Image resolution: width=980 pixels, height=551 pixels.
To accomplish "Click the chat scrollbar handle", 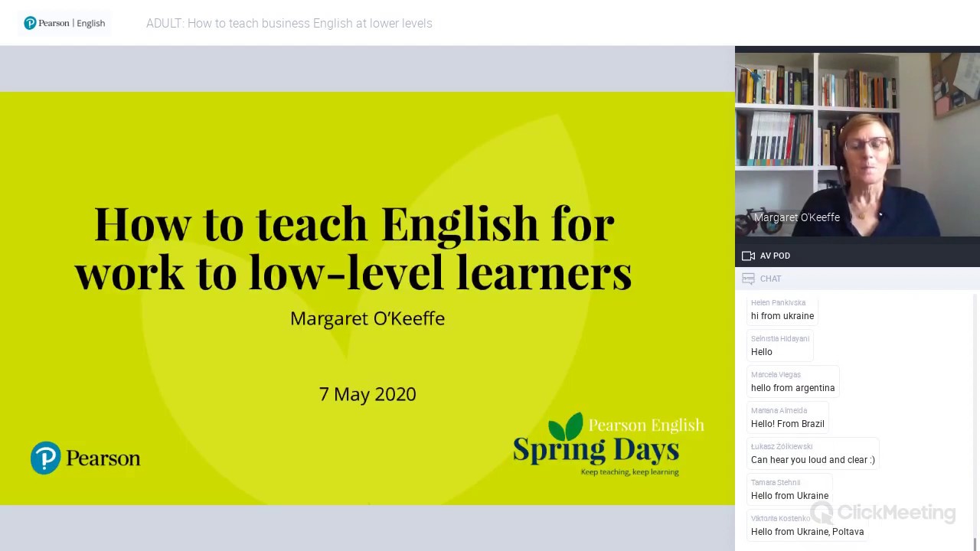I will pos(975,543).
